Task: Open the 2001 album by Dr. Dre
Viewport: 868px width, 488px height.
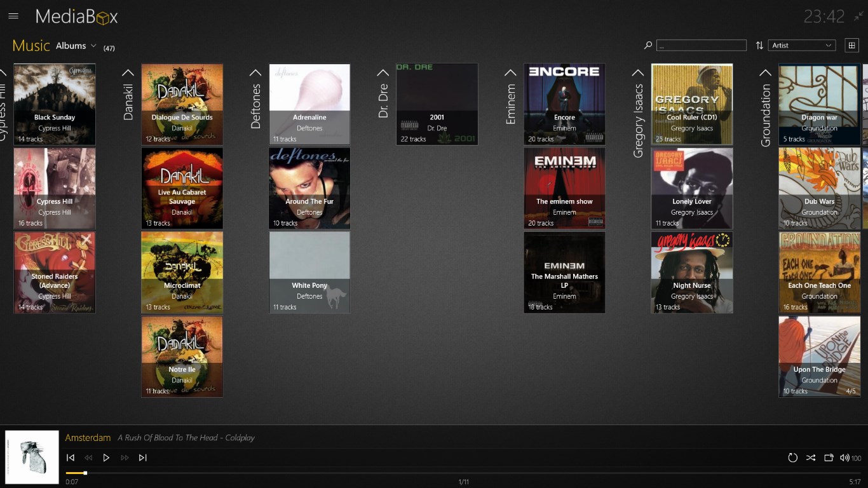Action: [437, 104]
